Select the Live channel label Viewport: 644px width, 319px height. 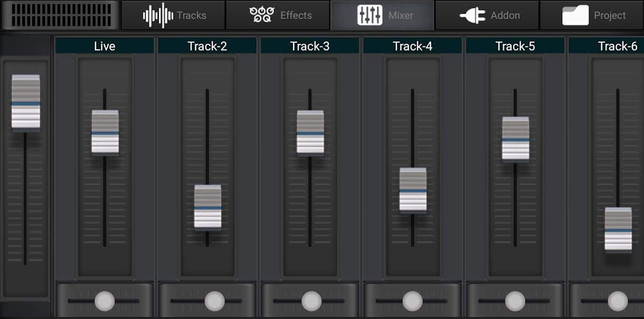104,46
